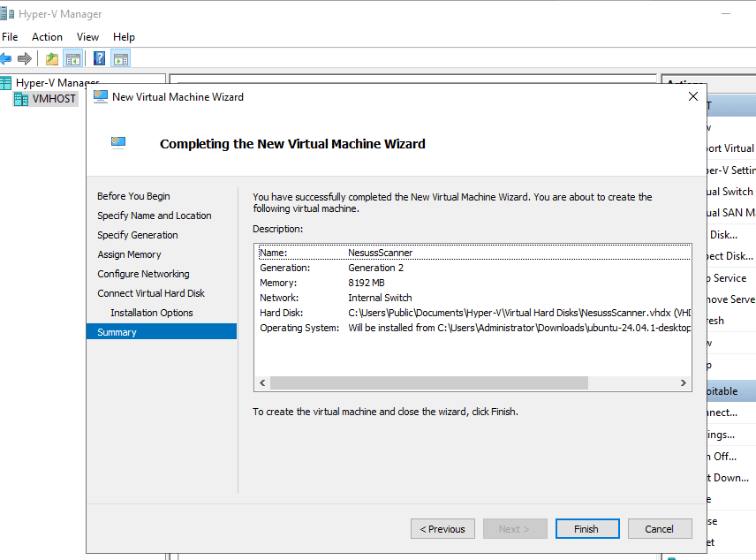
Task: Click the VMHOST server icon
Action: point(21,99)
